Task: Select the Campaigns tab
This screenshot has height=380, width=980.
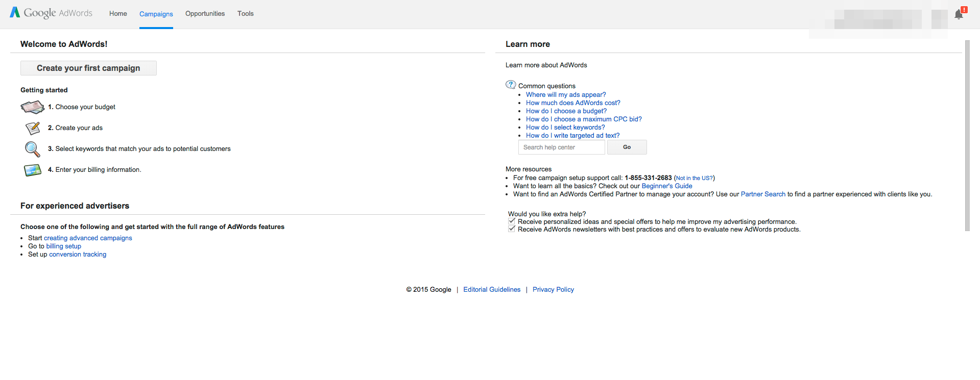Action: tap(156, 14)
